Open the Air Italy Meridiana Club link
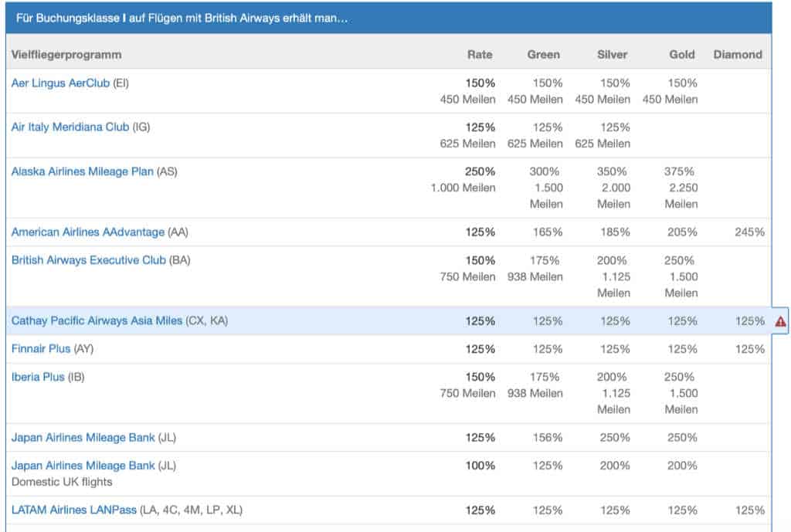The width and height of the screenshot is (791, 532). tap(70, 127)
